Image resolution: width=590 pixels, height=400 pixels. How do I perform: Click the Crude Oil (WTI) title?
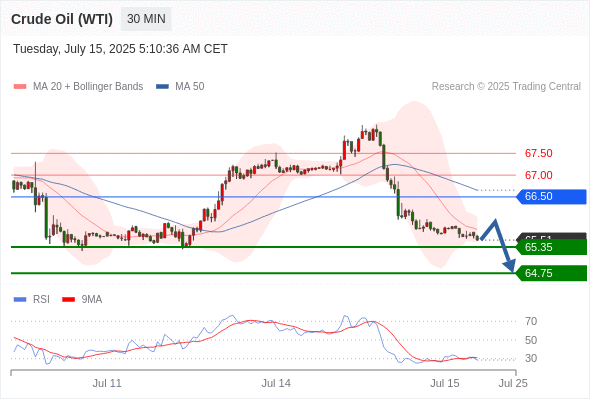coord(62,19)
